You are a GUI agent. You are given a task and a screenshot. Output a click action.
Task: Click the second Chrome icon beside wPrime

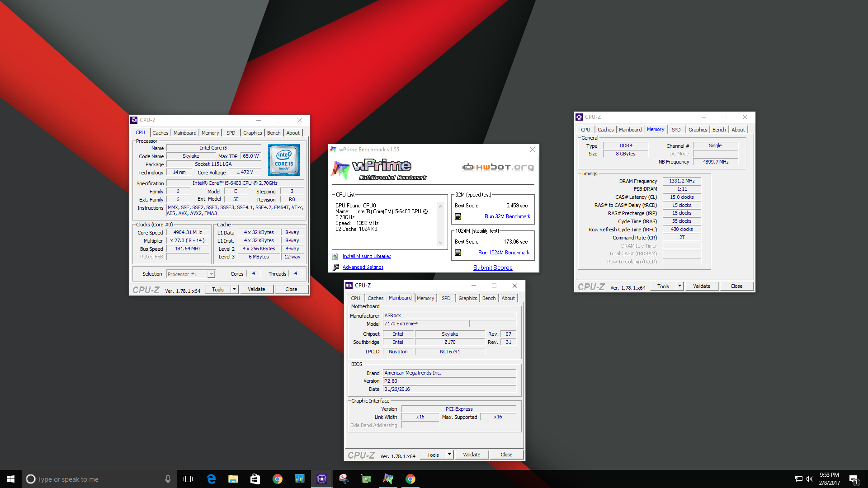tap(410, 479)
